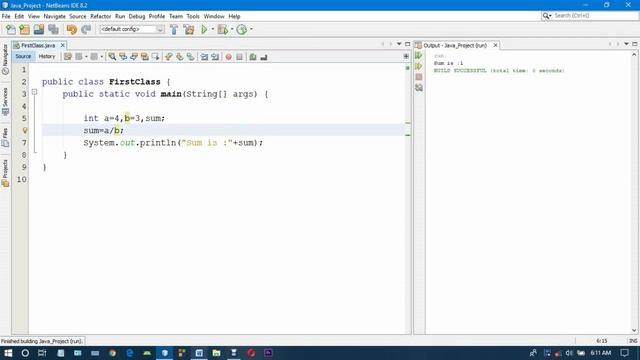
Task: Click the Last Edit editor toolbar icon
Action: [x=68, y=57]
